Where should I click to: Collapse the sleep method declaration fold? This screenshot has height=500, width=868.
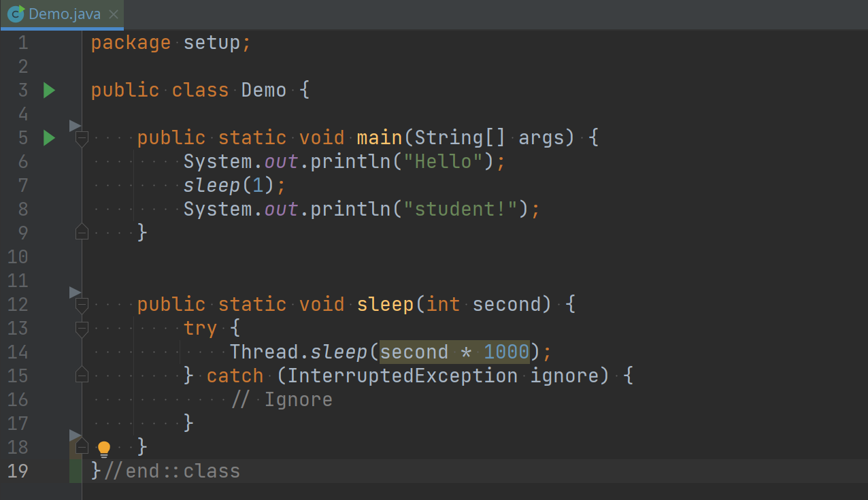pos(82,305)
